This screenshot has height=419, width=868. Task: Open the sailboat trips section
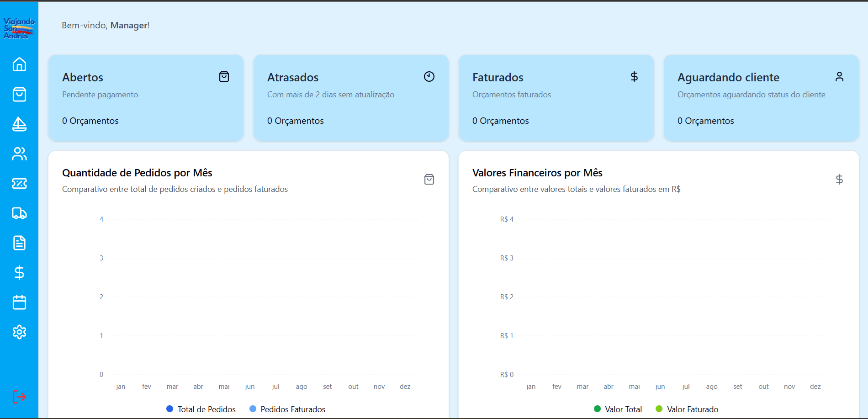click(x=19, y=124)
